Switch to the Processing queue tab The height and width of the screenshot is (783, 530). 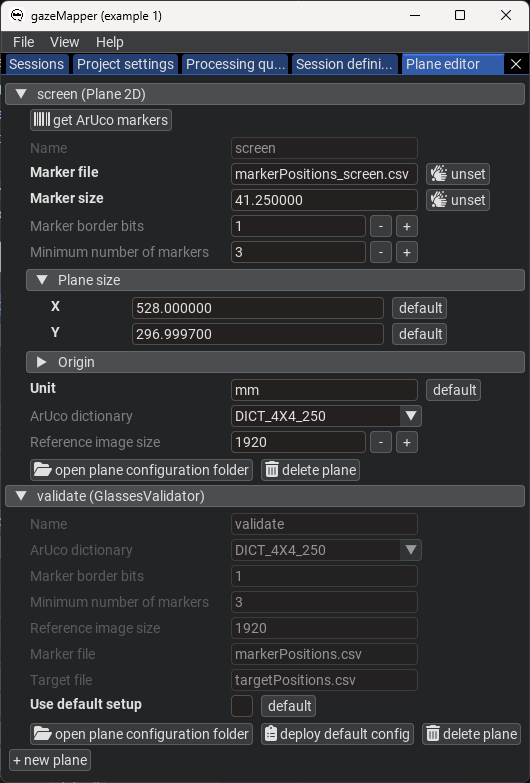point(235,64)
